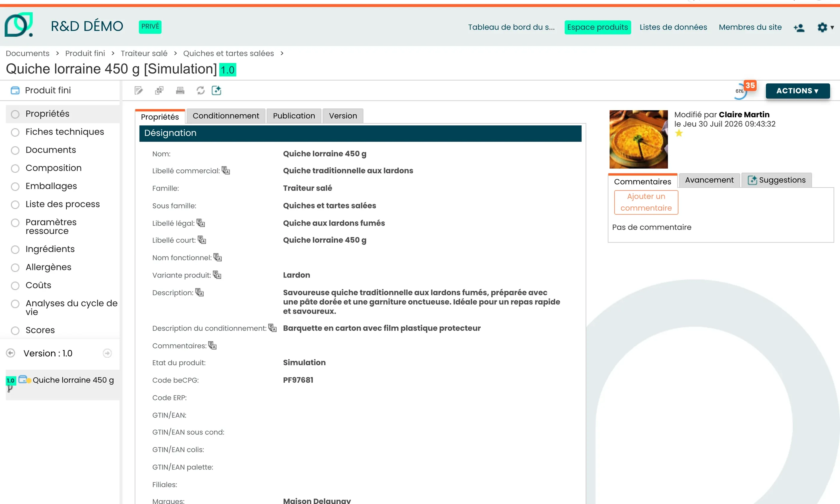Open the Avancement tab
840x504 pixels.
click(709, 180)
